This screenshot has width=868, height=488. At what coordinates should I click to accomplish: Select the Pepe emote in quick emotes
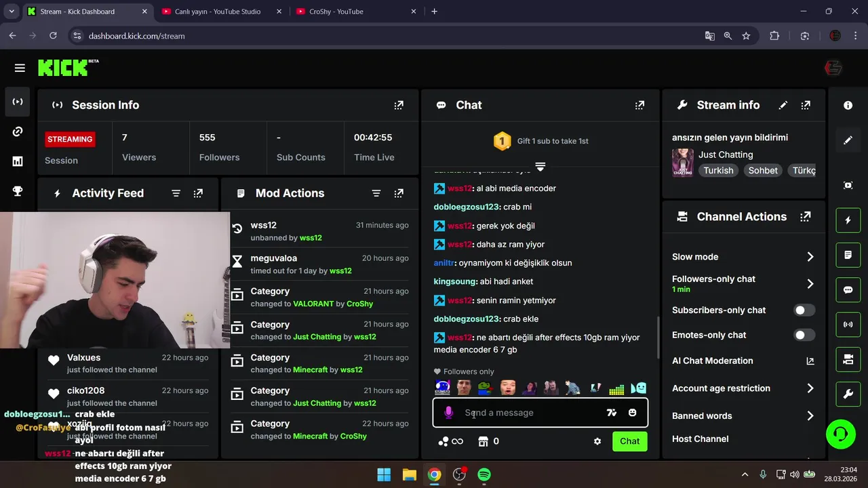click(x=486, y=388)
